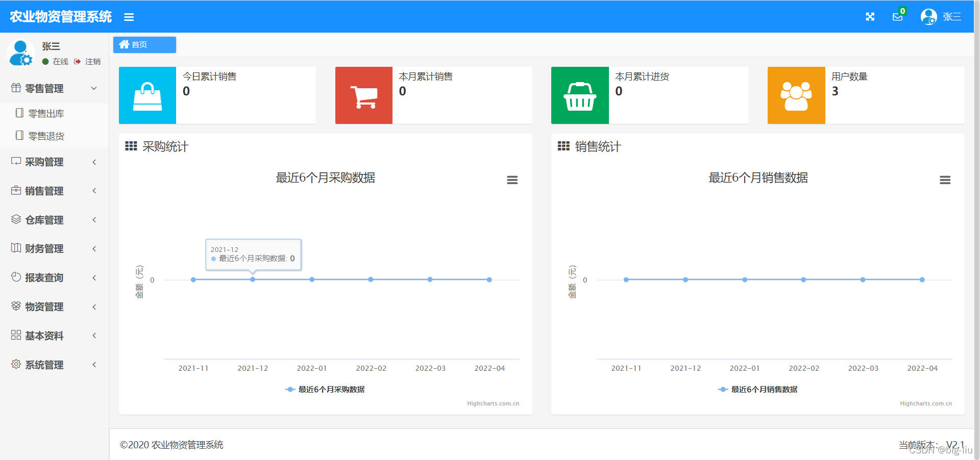Click the 2022-01 point on sales chart
The height and width of the screenshot is (460, 980).
pyautogui.click(x=745, y=279)
